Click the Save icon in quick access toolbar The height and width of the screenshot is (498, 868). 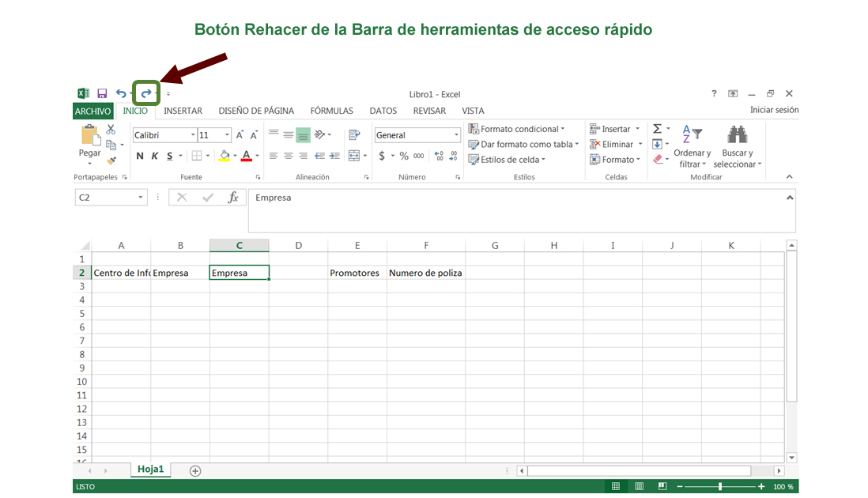(x=102, y=93)
